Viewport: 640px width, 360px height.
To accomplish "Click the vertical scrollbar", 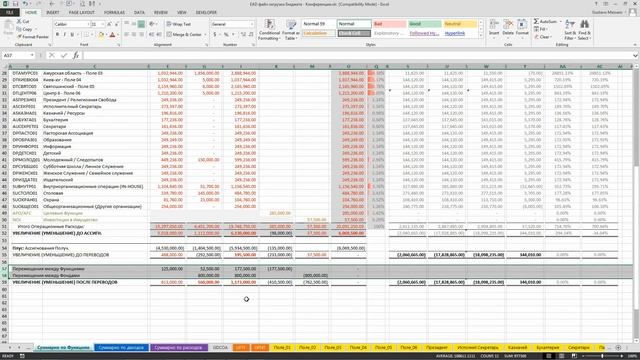I will [x=636, y=204].
